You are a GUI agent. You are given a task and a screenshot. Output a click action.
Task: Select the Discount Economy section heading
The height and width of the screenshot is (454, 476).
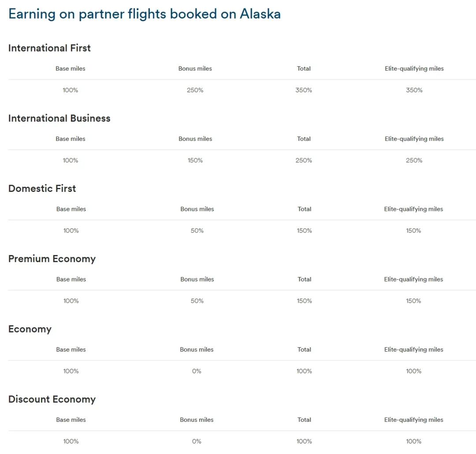pyautogui.click(x=52, y=399)
